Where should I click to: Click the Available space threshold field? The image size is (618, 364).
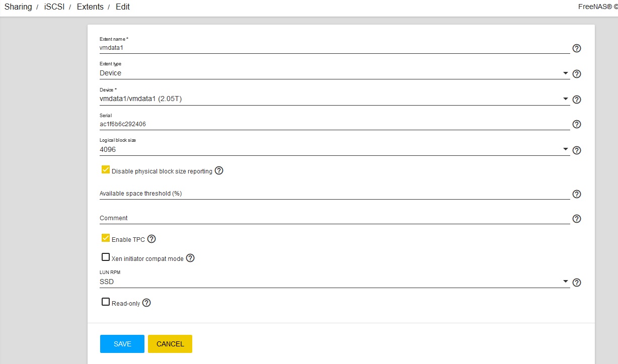click(x=335, y=194)
